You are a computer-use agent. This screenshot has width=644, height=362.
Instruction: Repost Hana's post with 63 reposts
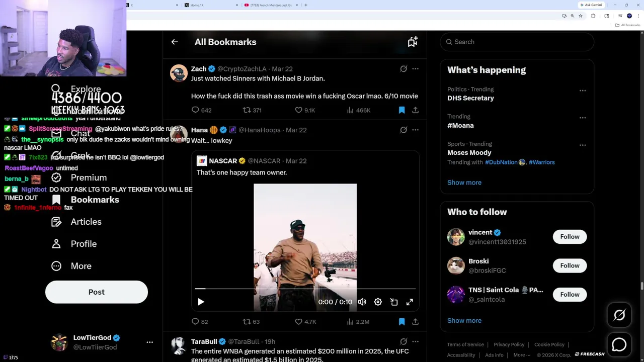[247, 322]
